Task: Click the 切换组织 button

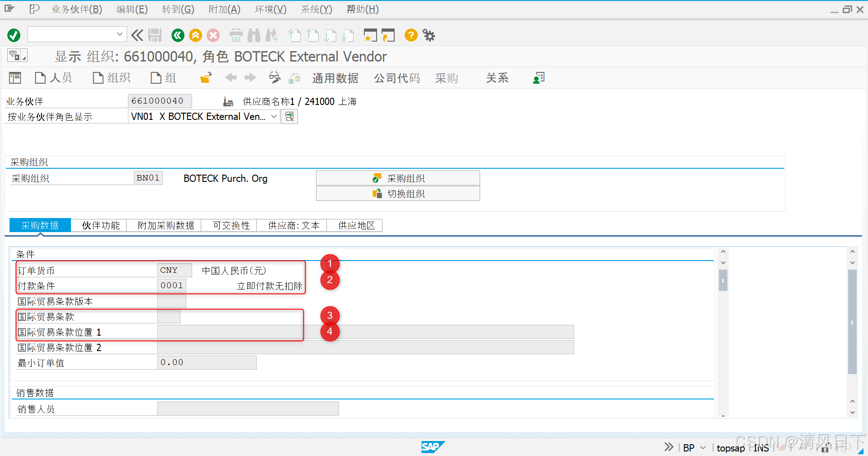Action: 398,194
